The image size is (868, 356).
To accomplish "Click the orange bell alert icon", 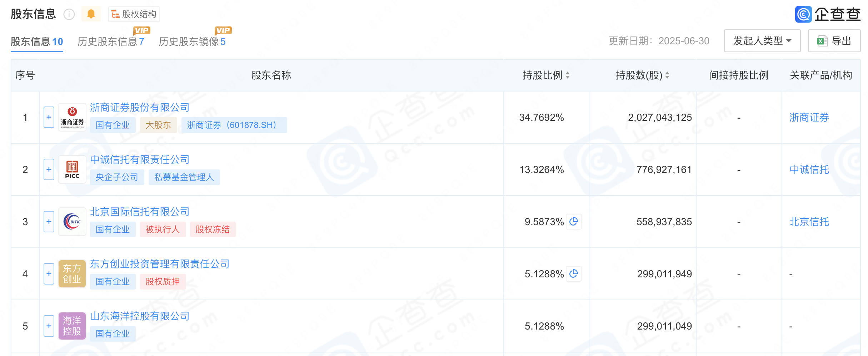I will tap(91, 14).
